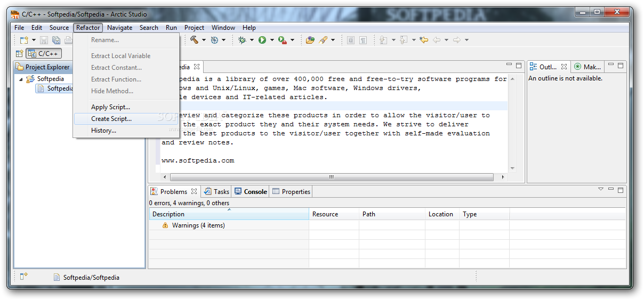Click editor vertical scrollbar down arrow
The image size is (644, 300).
pyautogui.click(x=512, y=168)
